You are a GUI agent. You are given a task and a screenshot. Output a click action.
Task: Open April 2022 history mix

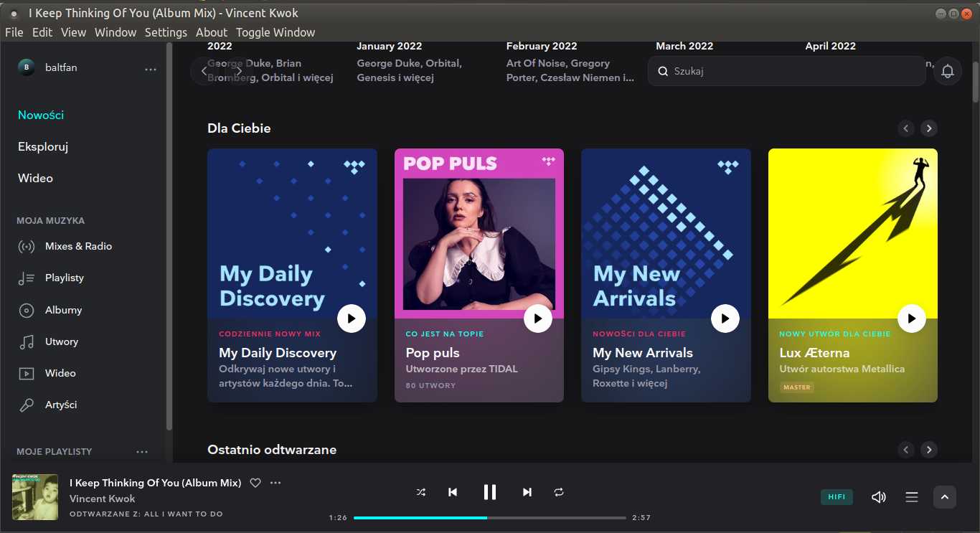(831, 46)
